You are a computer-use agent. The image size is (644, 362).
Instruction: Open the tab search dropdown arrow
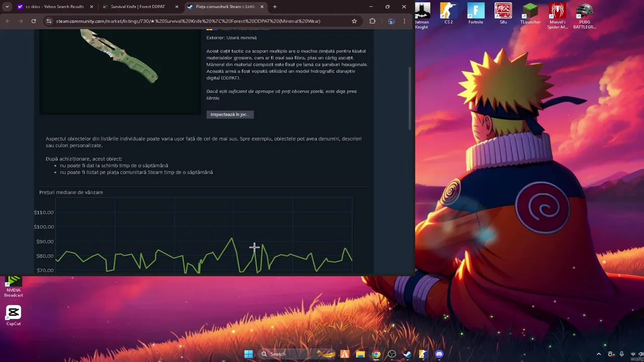7,7
